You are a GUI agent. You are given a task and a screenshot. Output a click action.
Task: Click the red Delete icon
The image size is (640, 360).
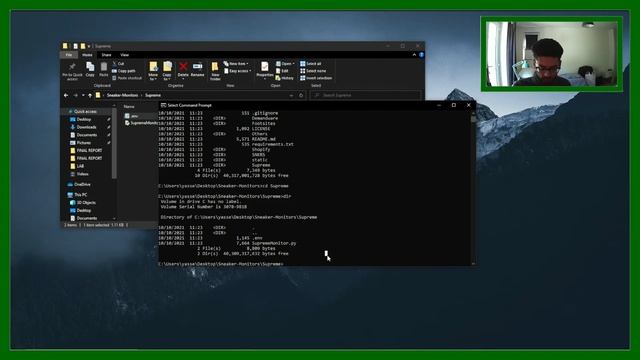click(183, 69)
